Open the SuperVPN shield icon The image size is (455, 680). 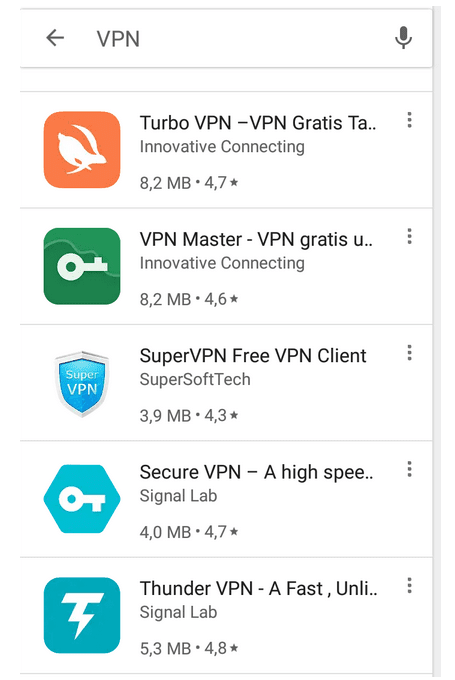(82, 383)
